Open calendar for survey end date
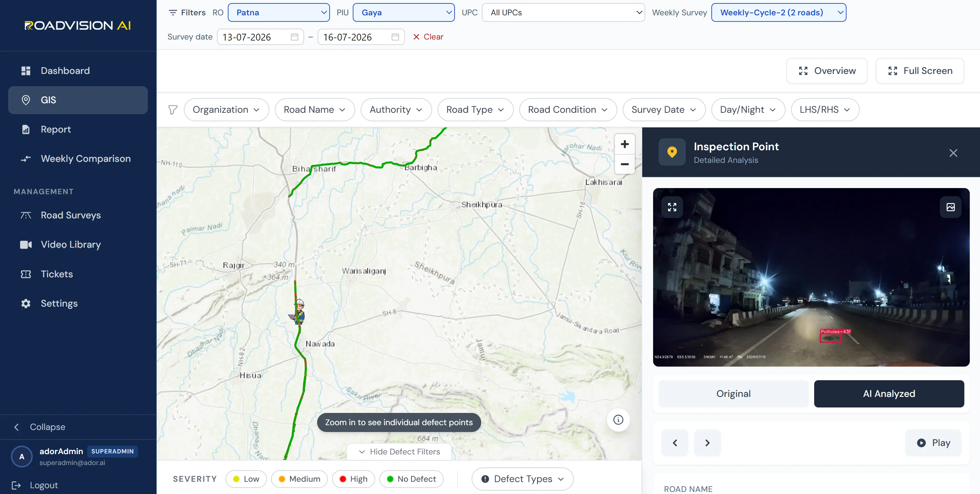Image resolution: width=980 pixels, height=494 pixels. [x=395, y=37]
